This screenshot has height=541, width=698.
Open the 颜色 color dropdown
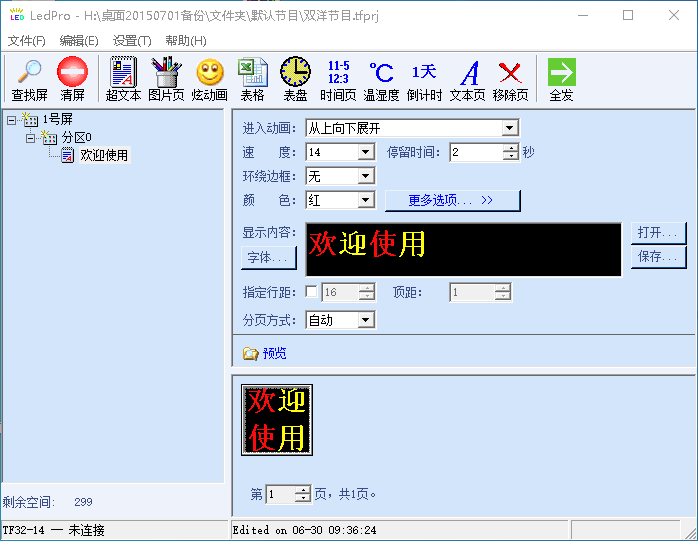pyautogui.click(x=365, y=200)
